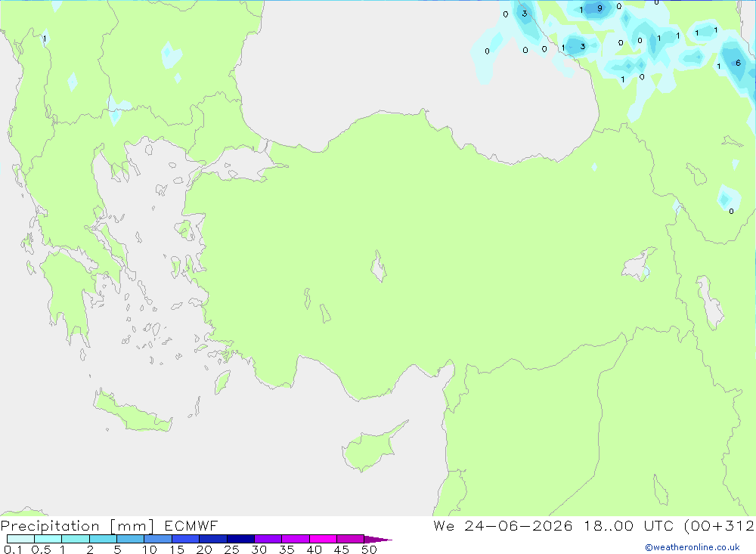Click the 'Precipitation [mm] ECMWF' title text

pyautogui.click(x=109, y=525)
